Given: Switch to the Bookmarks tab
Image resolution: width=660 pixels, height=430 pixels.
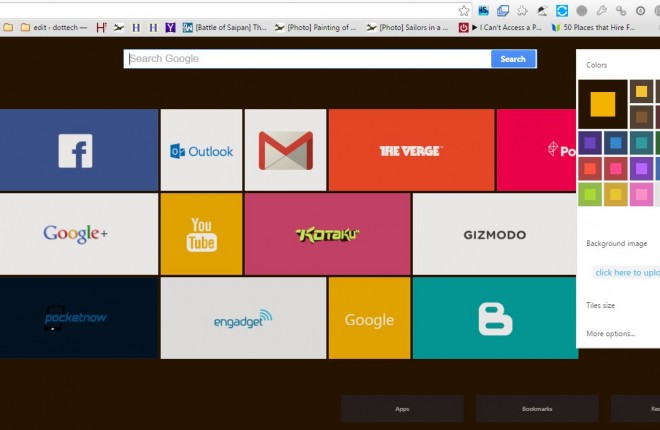Looking at the screenshot, I should click(x=537, y=409).
